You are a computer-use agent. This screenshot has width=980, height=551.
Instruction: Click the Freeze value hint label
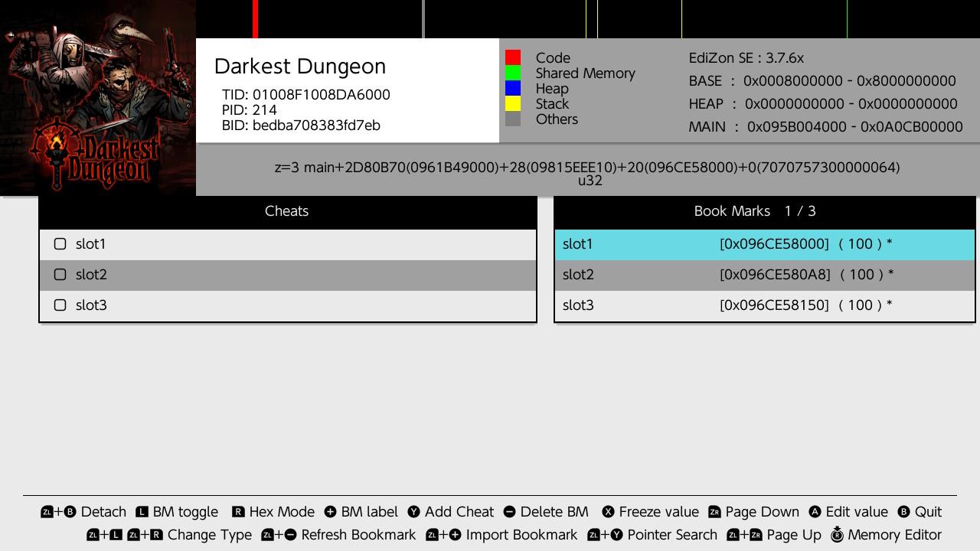coord(659,512)
